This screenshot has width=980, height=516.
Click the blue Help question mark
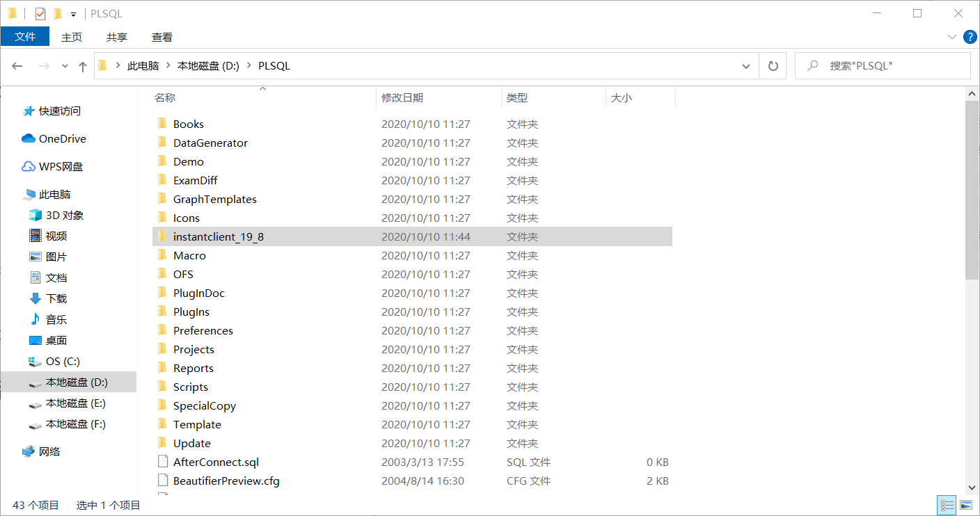970,37
